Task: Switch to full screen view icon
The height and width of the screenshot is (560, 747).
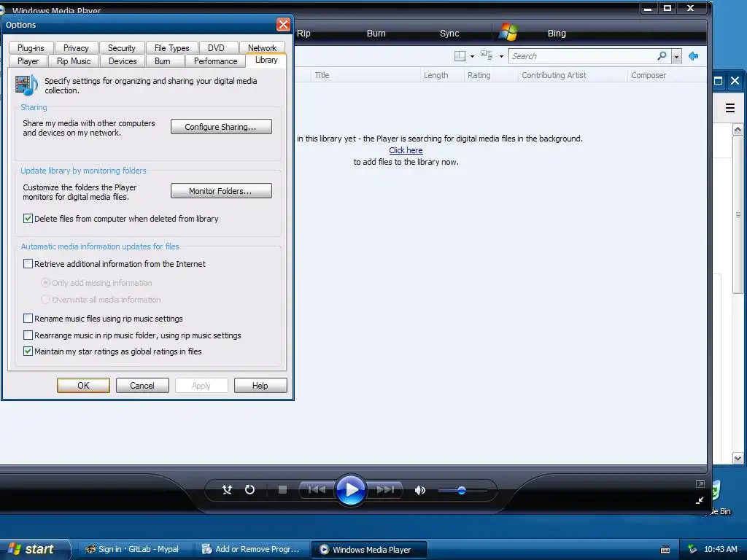Action: point(700,484)
